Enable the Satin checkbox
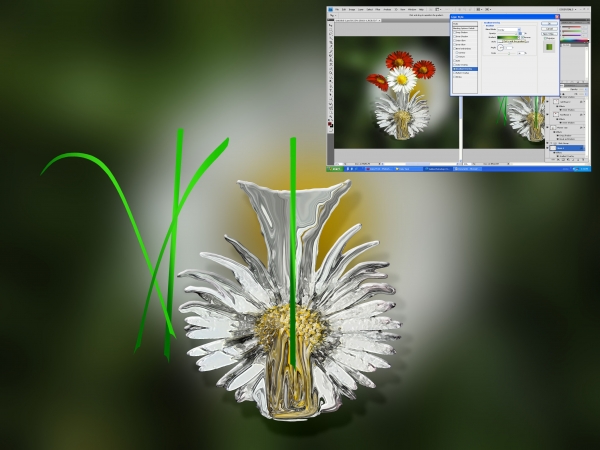The image size is (600, 450). point(454,60)
